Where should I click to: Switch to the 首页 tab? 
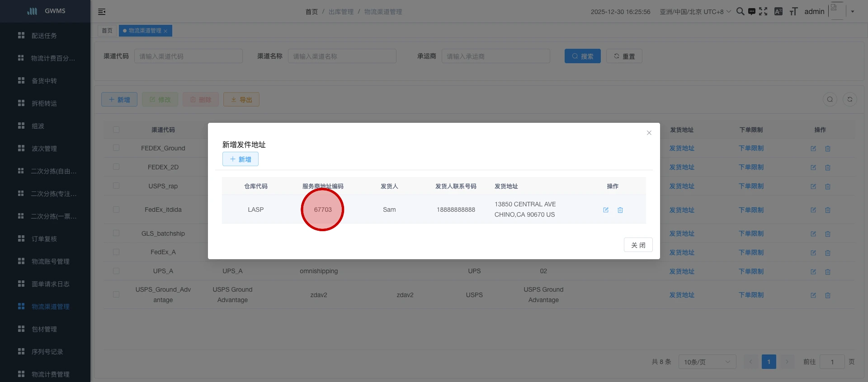[x=107, y=31]
